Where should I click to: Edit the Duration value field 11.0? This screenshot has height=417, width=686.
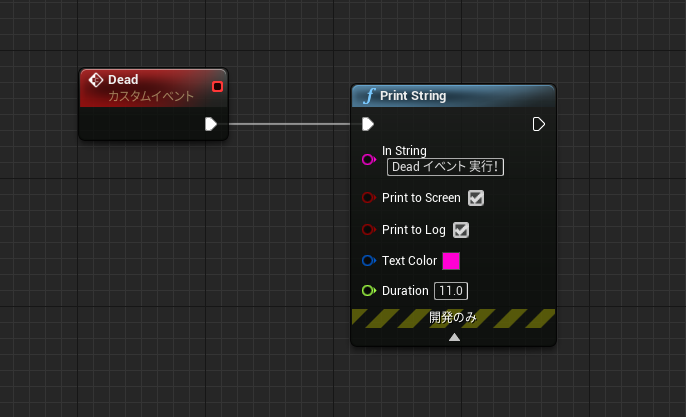click(451, 291)
